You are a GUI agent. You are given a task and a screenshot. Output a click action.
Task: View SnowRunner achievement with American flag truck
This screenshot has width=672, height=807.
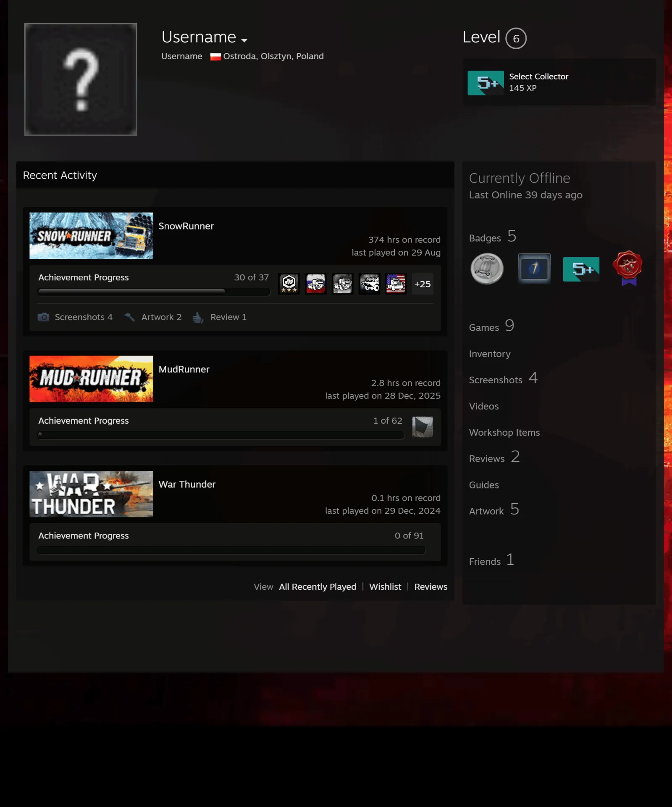point(396,284)
